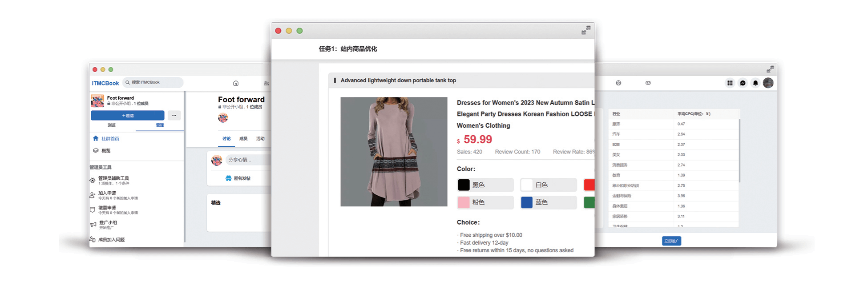Select the red color swatch option
Viewport: 868px width, 282px height.
coord(589,185)
